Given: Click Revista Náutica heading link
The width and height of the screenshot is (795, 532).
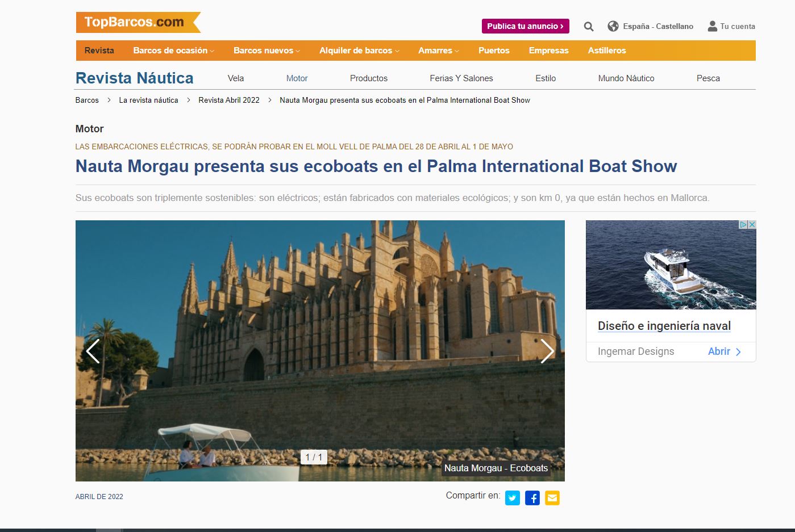Looking at the screenshot, I should tap(135, 78).
